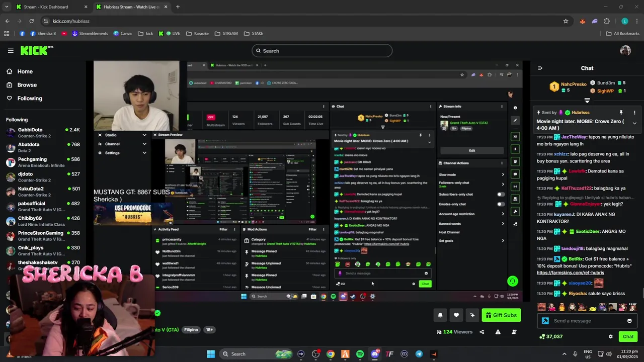This screenshot has height=362, width=644.
Task: Show hidden system tray icons
Action: [564, 354]
